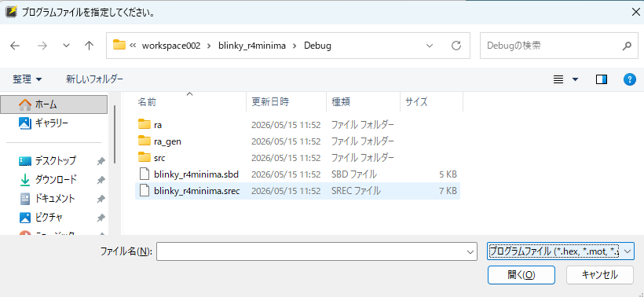This screenshot has height=297, width=644.
Task: Click the pin icon beside ピクチャ
Action: click(101, 218)
